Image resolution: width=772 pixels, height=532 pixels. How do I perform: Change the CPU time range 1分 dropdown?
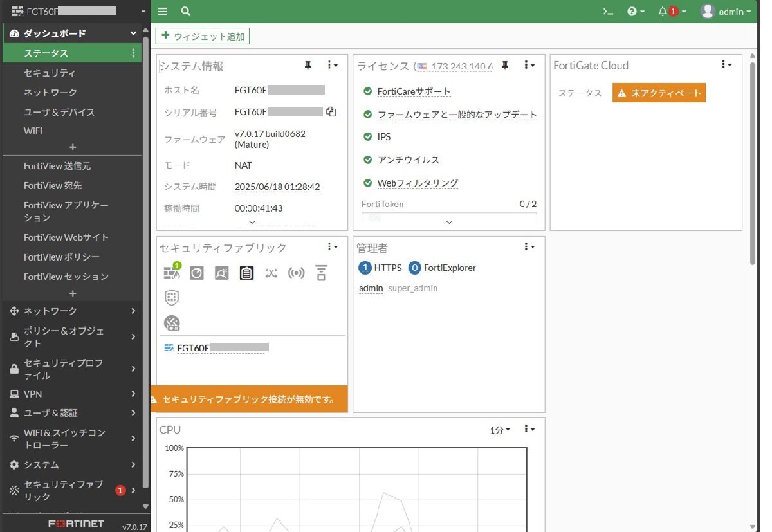click(500, 430)
